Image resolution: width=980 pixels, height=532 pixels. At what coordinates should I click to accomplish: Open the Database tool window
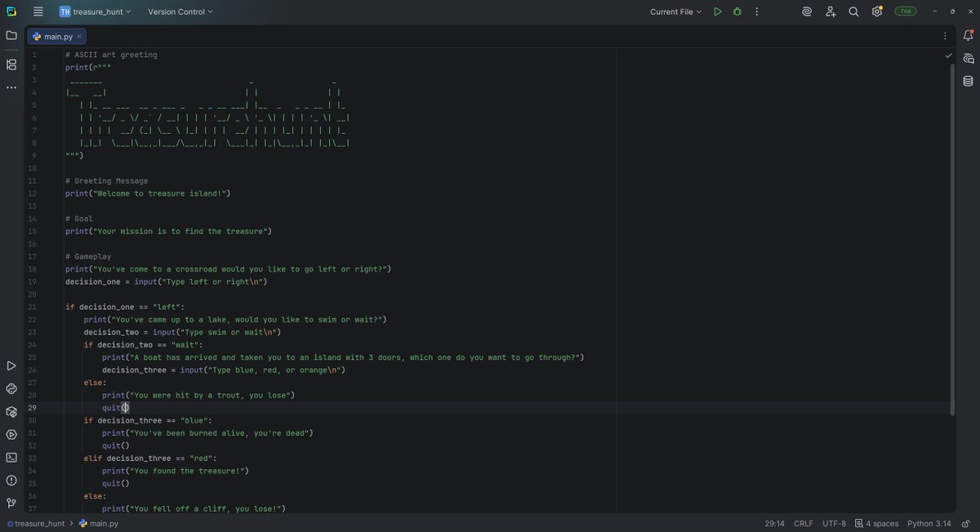968,81
